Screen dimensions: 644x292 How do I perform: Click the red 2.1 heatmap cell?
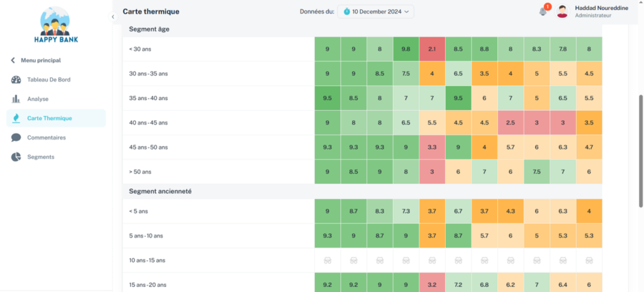(432, 49)
